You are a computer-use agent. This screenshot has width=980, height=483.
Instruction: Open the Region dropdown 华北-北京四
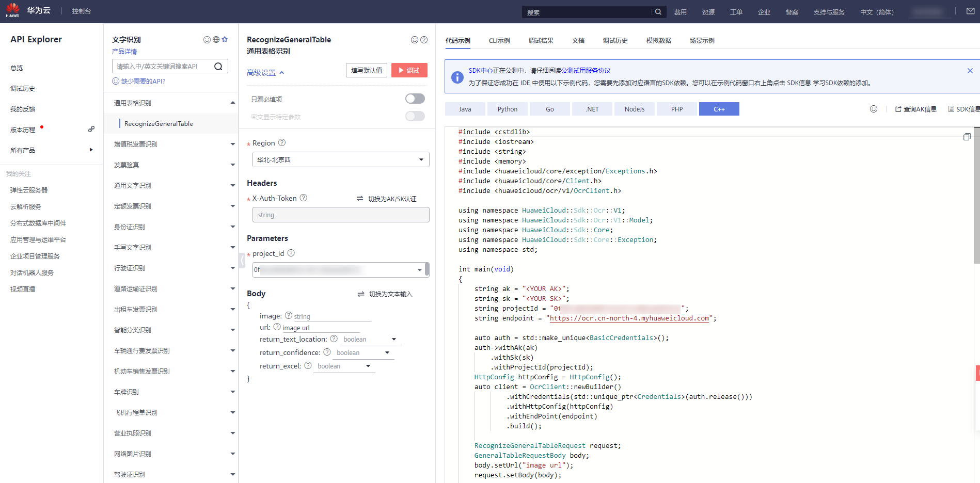click(x=341, y=159)
